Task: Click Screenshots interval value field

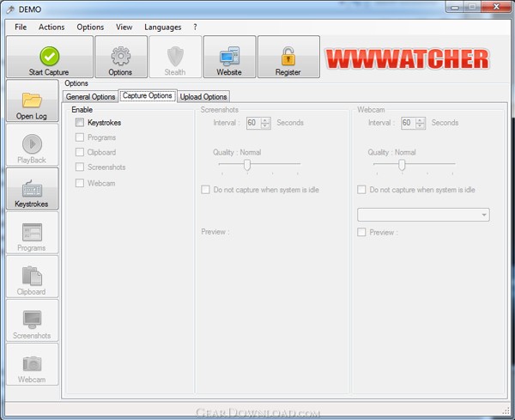Action: [x=253, y=123]
